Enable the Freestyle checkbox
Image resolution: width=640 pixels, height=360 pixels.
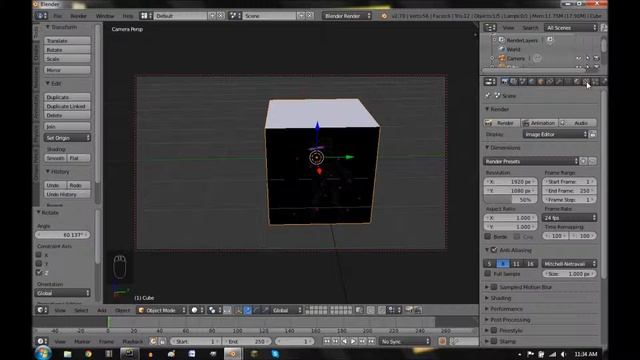click(494, 330)
